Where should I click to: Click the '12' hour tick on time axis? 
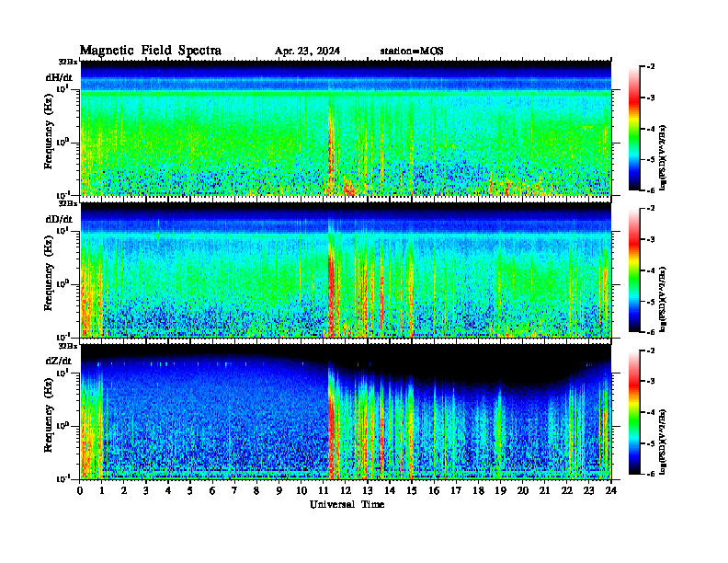[346, 490]
